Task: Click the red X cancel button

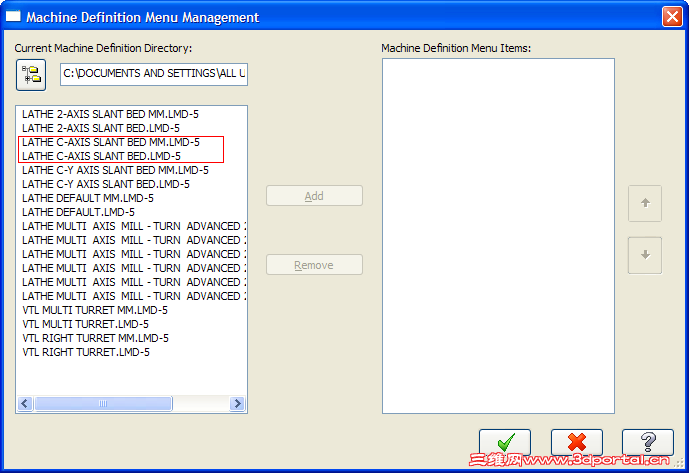Action: click(x=577, y=442)
